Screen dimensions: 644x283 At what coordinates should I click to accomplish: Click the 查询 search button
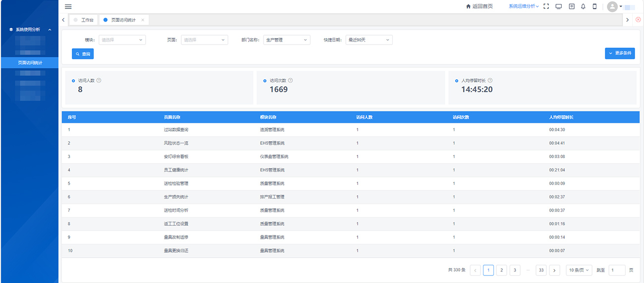83,54
